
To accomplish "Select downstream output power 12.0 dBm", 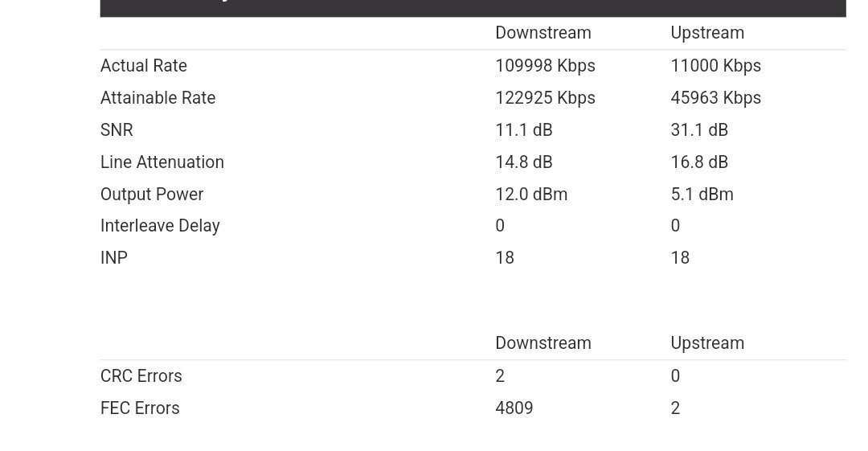I will (531, 194).
